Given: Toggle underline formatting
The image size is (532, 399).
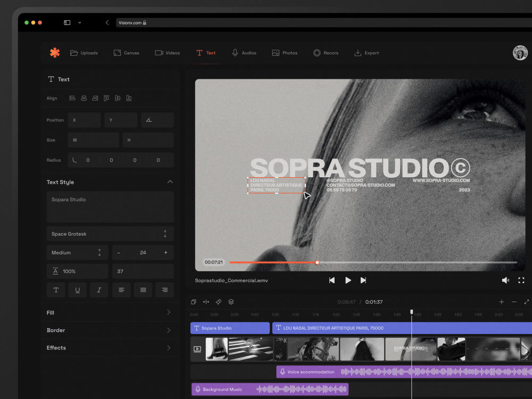Looking at the screenshot, I should (x=77, y=290).
